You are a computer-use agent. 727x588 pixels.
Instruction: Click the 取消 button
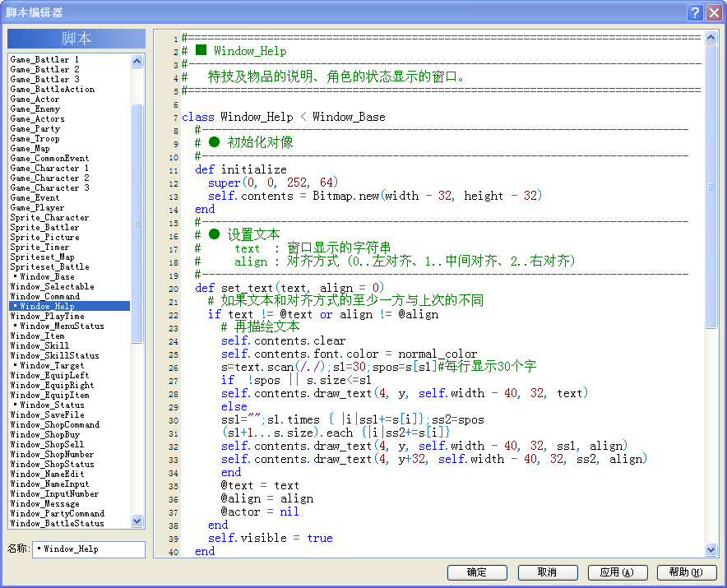tap(548, 572)
